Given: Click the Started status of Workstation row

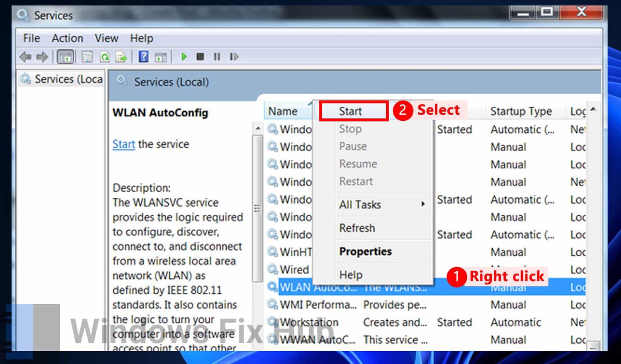Looking at the screenshot, I should coord(454,322).
